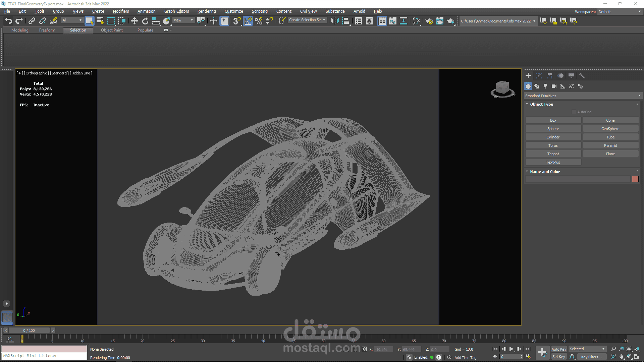Click the GeoSphere primitive button
This screenshot has height=362, width=644.
click(x=610, y=129)
